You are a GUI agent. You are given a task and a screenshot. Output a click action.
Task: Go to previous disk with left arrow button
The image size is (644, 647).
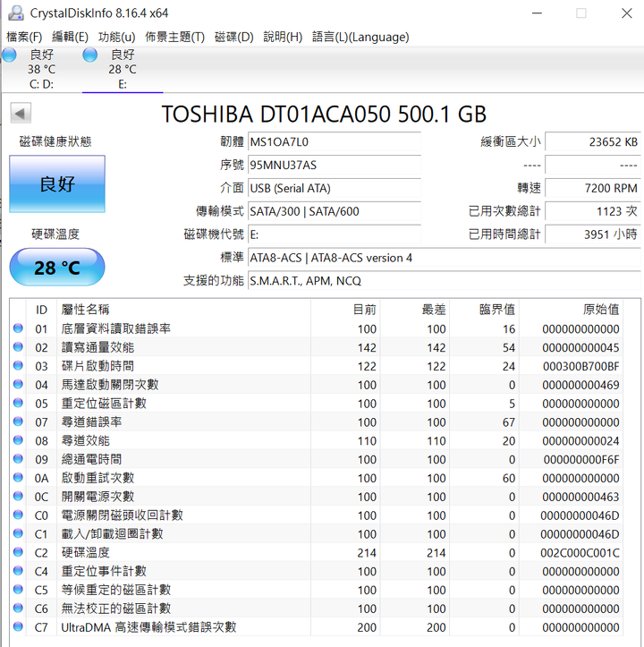(x=21, y=113)
